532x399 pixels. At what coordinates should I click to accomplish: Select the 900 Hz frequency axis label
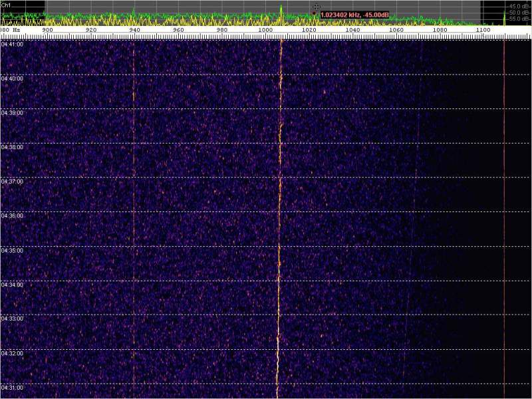47,30
